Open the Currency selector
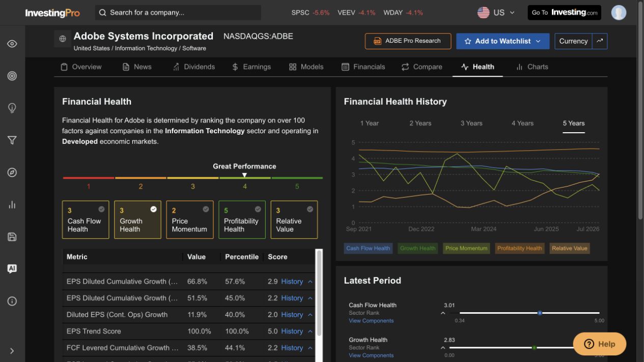This screenshot has height=362, width=644. 573,41
